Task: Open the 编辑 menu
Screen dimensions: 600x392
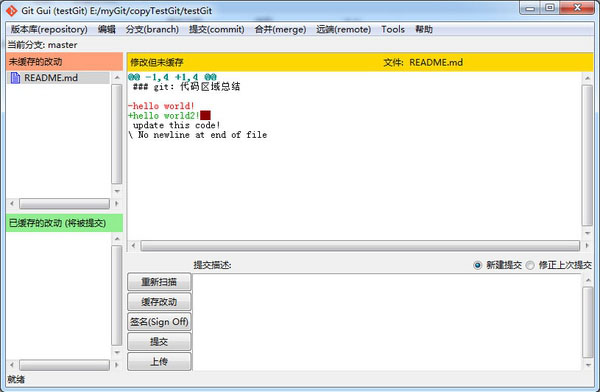Action: point(106,29)
